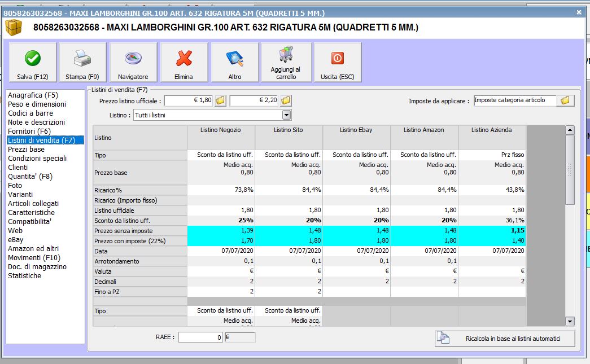
Task: Click the Salva (F12) green checkmark button
Action: (x=33, y=62)
